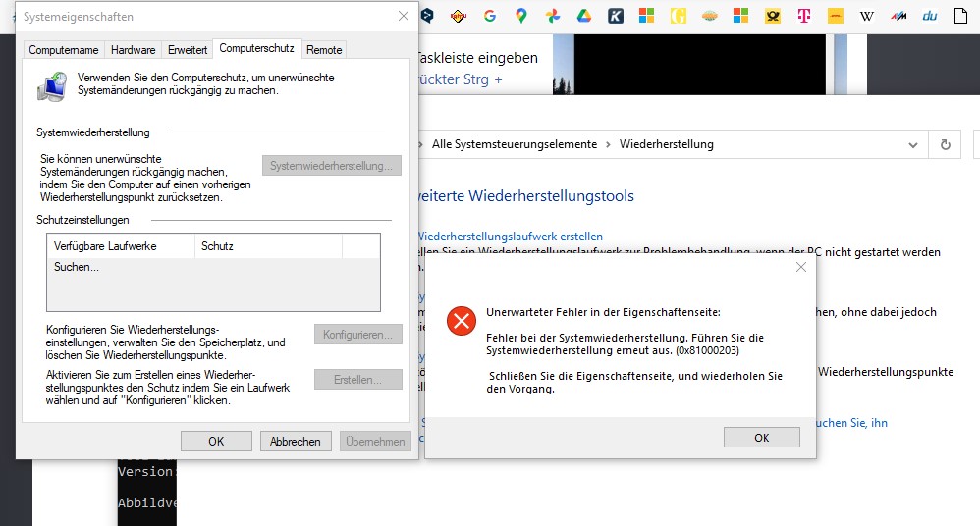Open the yellow G bookmark icon

pos(679,17)
